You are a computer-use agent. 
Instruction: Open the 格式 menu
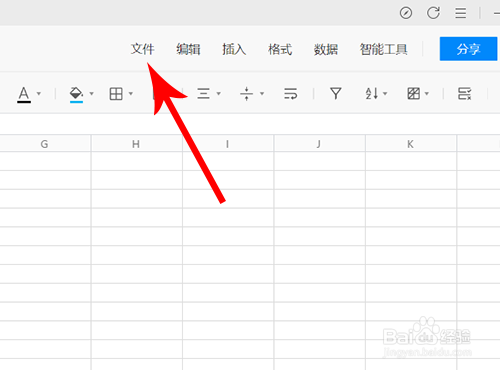point(280,49)
